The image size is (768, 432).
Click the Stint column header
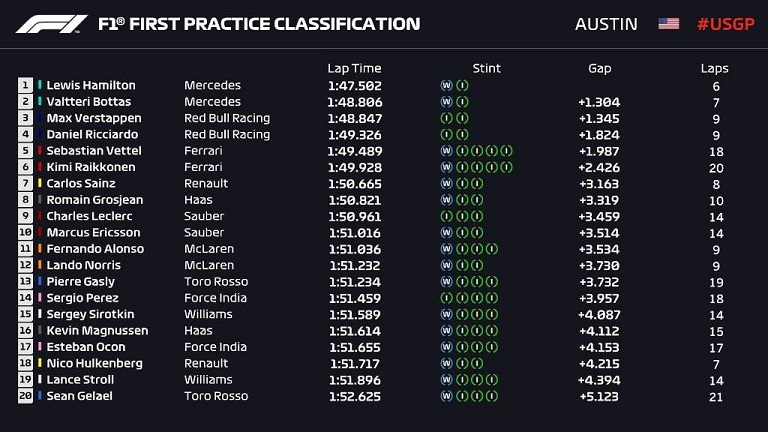(486, 68)
